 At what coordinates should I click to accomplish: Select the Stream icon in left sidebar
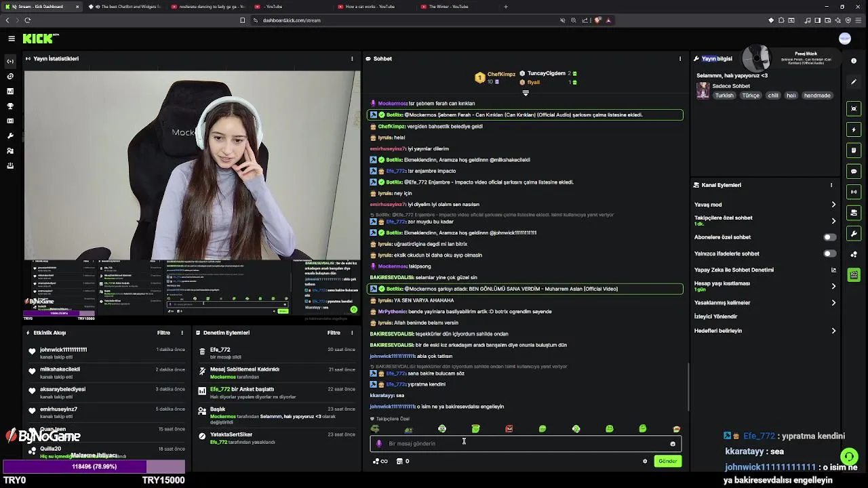pyautogui.click(x=10, y=61)
